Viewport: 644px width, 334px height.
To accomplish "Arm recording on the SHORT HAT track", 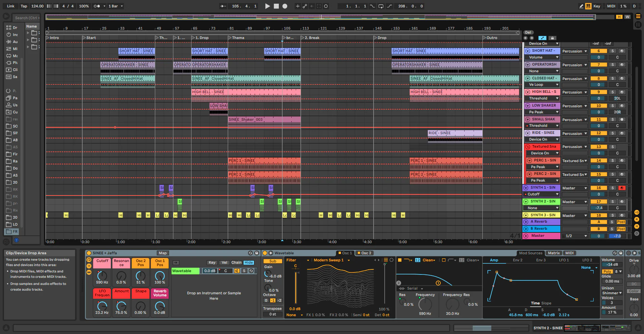I will click(x=622, y=51).
